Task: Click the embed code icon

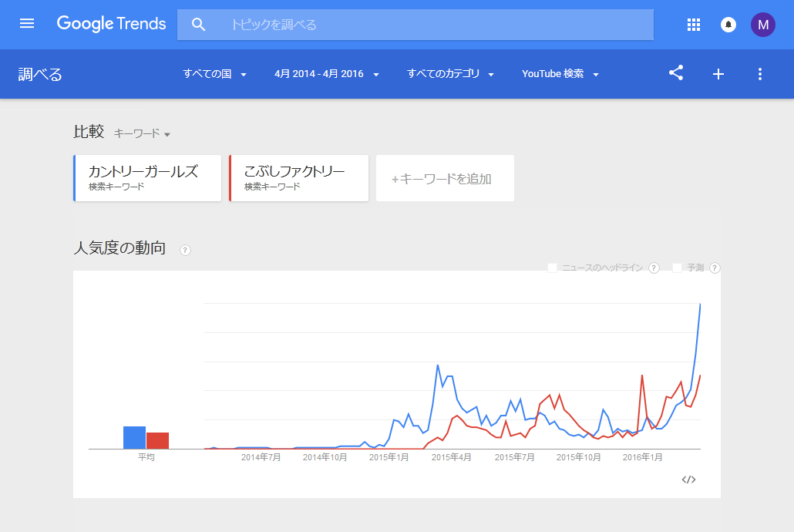Action: (688, 480)
